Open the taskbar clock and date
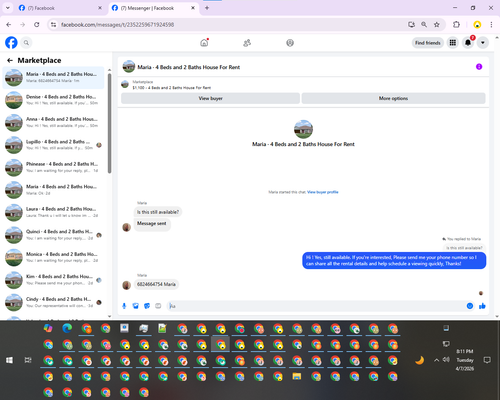Viewport: 500px width, 400px height. pyautogui.click(x=465, y=360)
